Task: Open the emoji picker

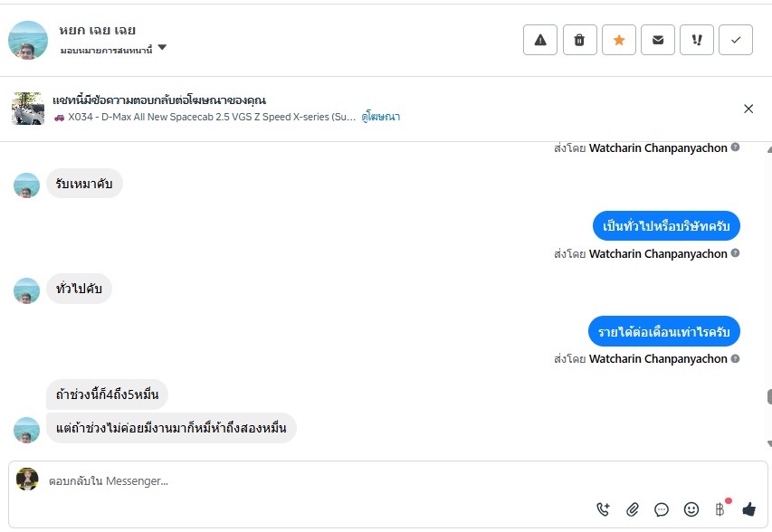Action: click(691, 509)
